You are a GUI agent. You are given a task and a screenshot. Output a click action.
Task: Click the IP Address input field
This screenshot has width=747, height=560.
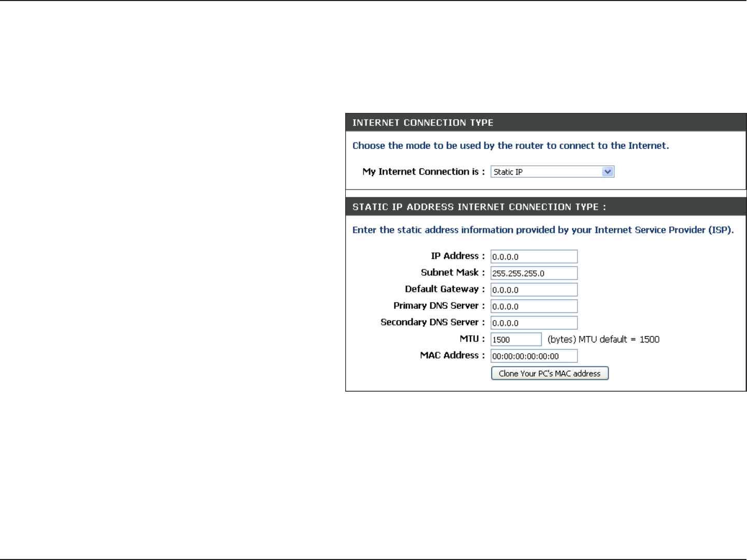[534, 256]
